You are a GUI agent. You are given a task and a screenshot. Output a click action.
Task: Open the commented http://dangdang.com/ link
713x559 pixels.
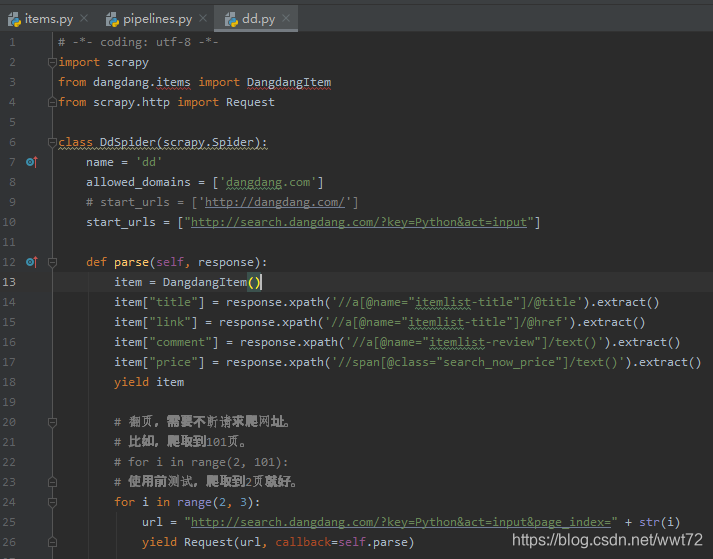click(275, 202)
